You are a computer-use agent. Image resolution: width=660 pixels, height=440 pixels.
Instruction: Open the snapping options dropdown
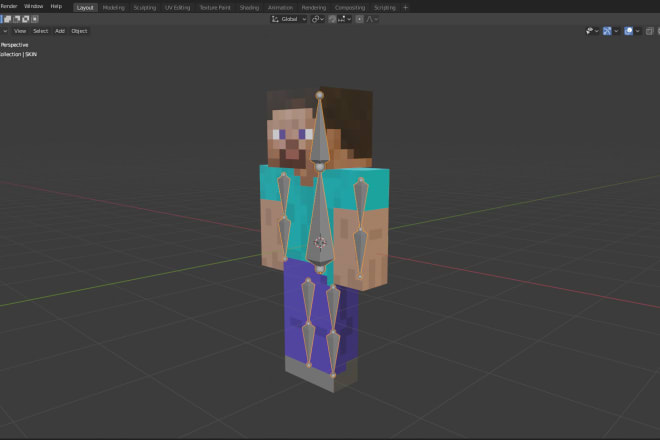coord(344,19)
